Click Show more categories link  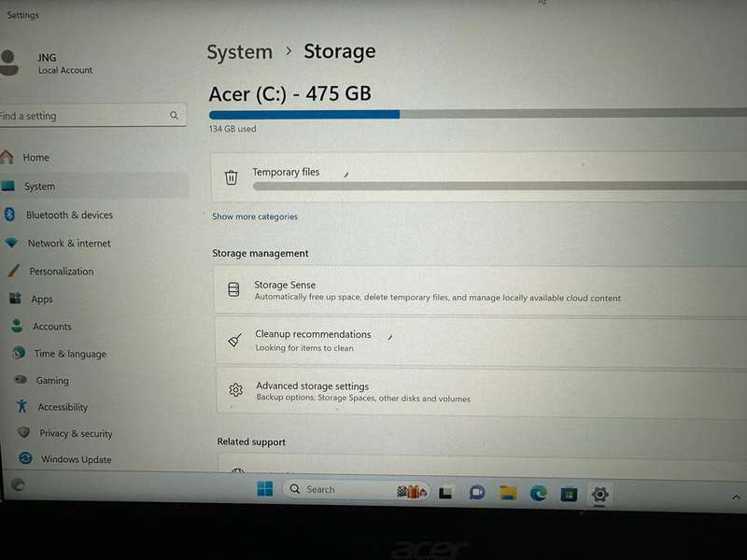pos(255,217)
